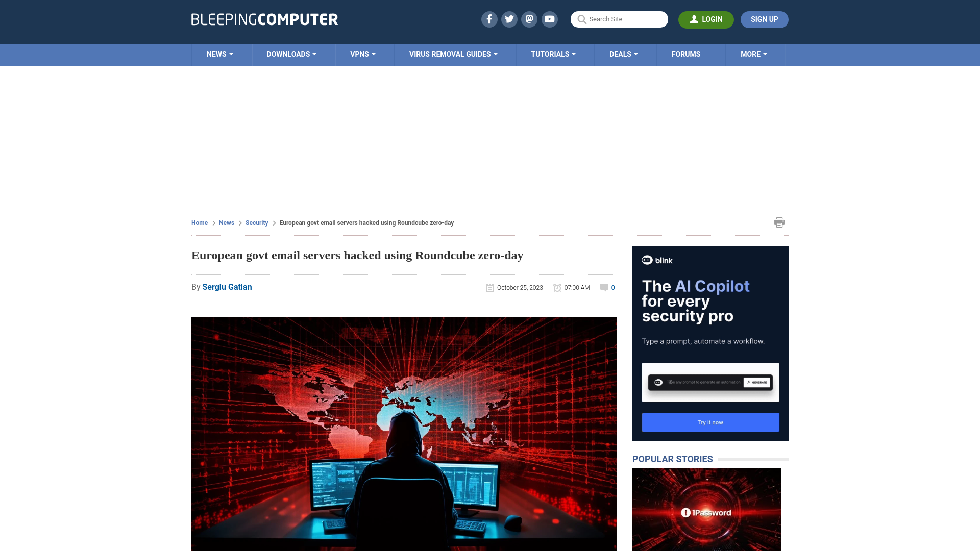Click the FORUMS menu tab

point(685,53)
